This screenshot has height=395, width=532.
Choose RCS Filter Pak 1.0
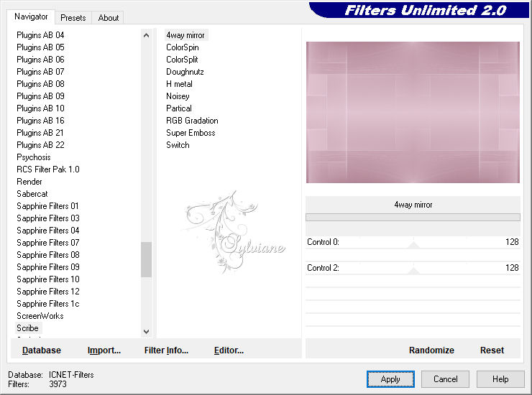[x=48, y=169]
